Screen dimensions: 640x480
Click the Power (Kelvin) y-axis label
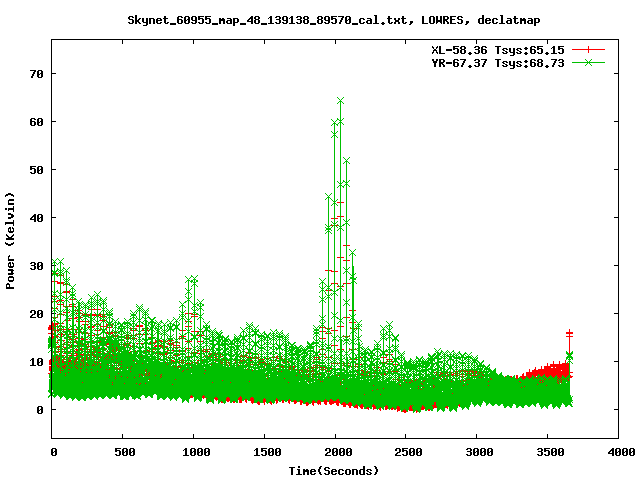click(11, 242)
